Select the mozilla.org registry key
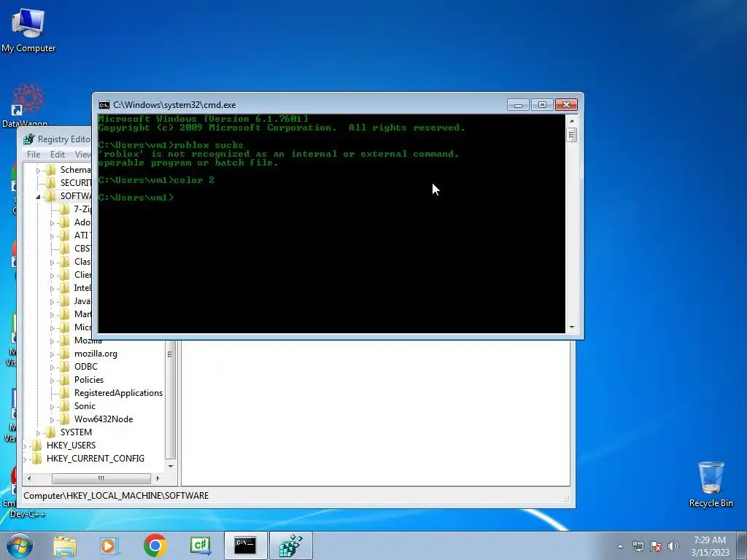 tap(96, 354)
